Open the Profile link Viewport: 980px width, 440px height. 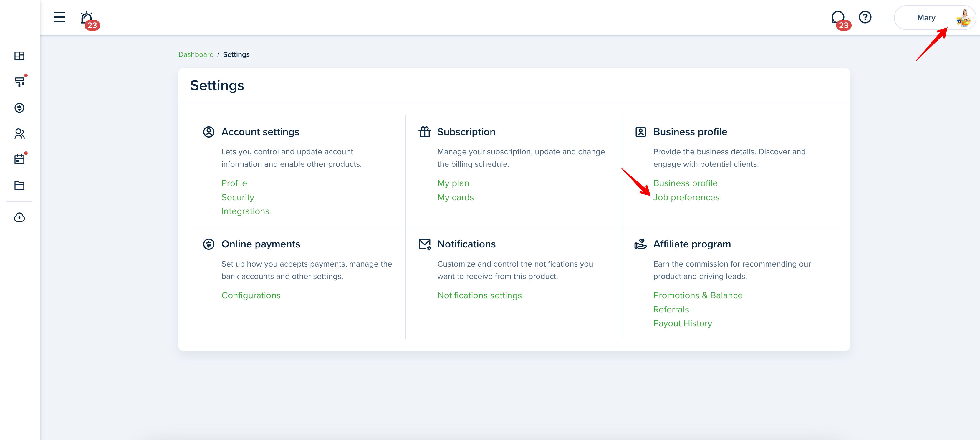pos(234,183)
